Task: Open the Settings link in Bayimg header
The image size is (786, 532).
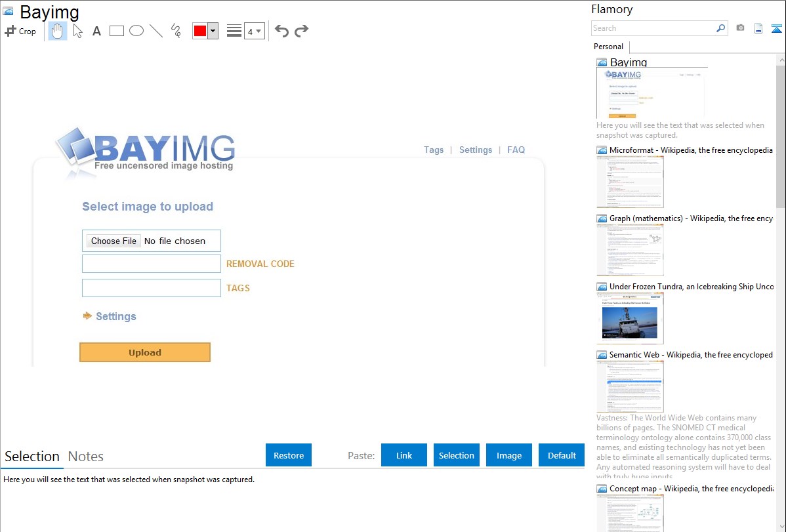Action: pos(476,150)
